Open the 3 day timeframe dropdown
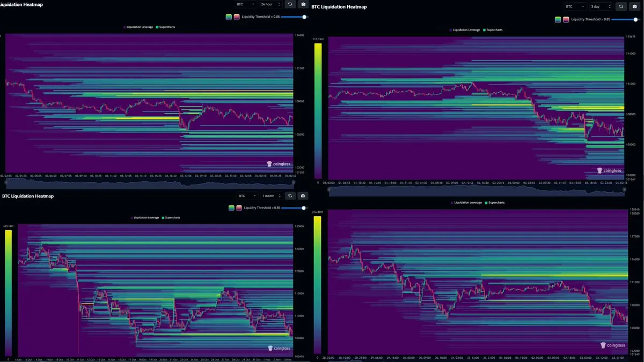Image resolution: width=644 pixels, height=362 pixels. point(601,6)
